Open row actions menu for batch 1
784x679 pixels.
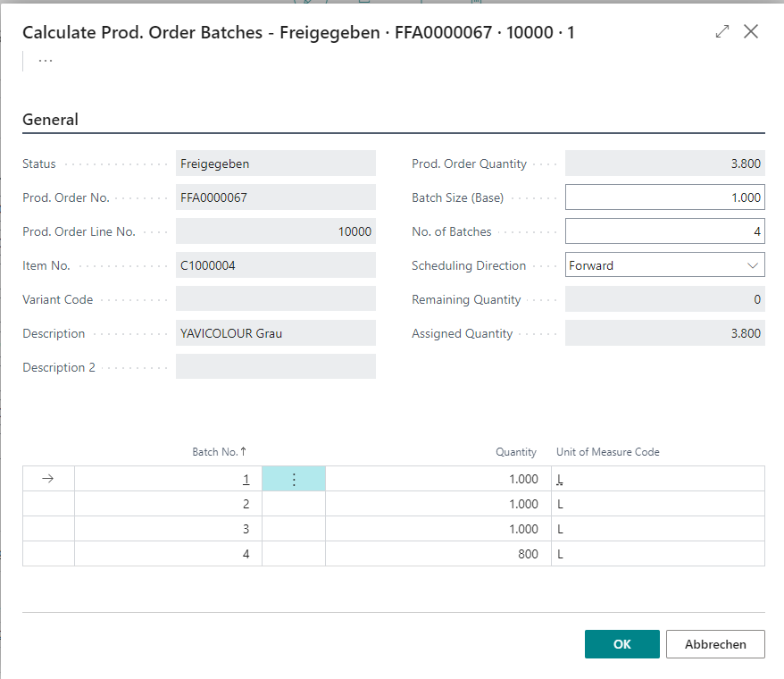[294, 479]
